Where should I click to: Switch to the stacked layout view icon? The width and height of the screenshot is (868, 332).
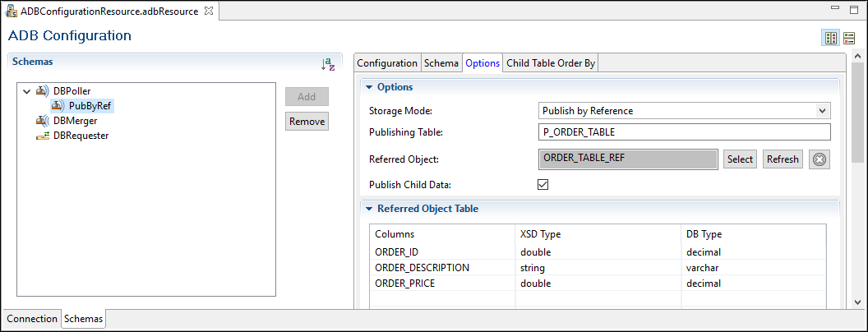click(x=848, y=38)
